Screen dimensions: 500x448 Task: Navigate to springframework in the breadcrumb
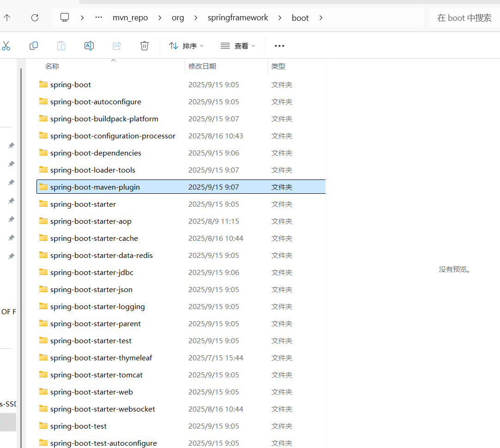click(x=238, y=18)
